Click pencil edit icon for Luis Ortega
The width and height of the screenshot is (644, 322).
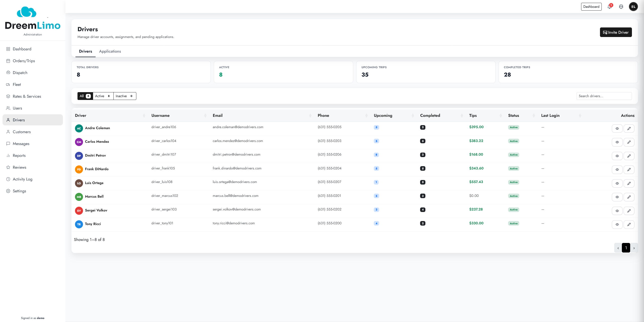[629, 183]
